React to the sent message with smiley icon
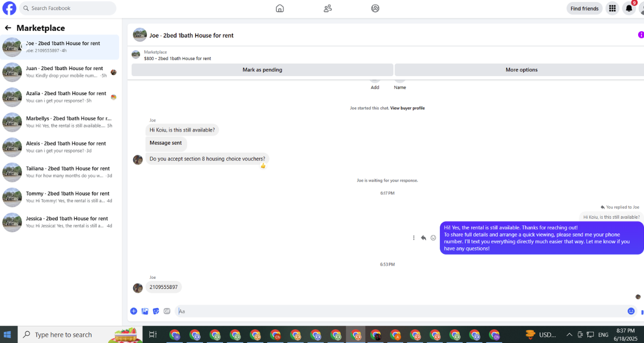Viewport: 644px width, 343px height. 433,238
